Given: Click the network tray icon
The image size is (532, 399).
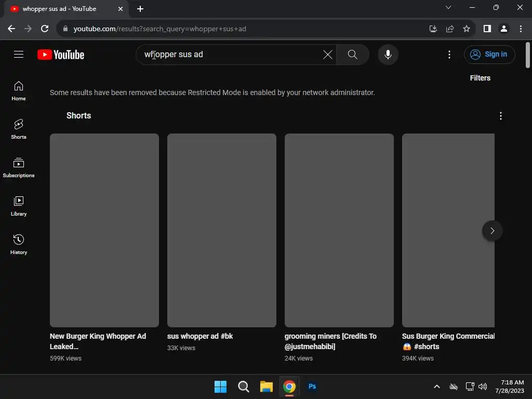Looking at the screenshot, I should (470, 387).
